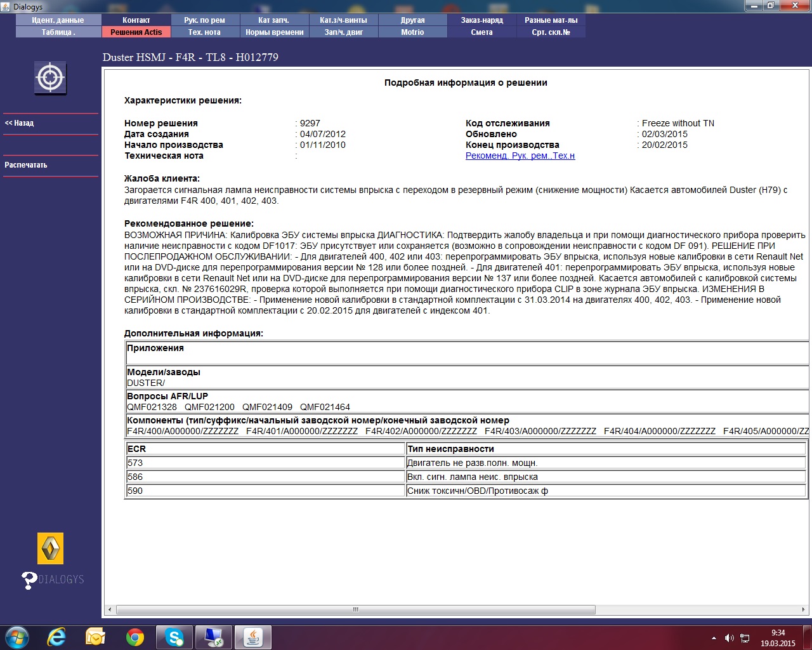Open the Кат запч. tab
This screenshot has width=812, height=650.
[x=273, y=20]
